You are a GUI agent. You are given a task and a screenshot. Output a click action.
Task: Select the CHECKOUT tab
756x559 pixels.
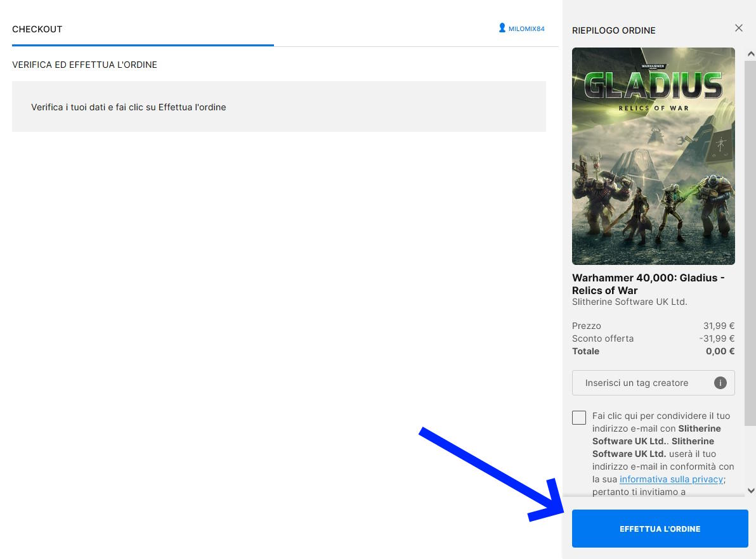coord(37,29)
